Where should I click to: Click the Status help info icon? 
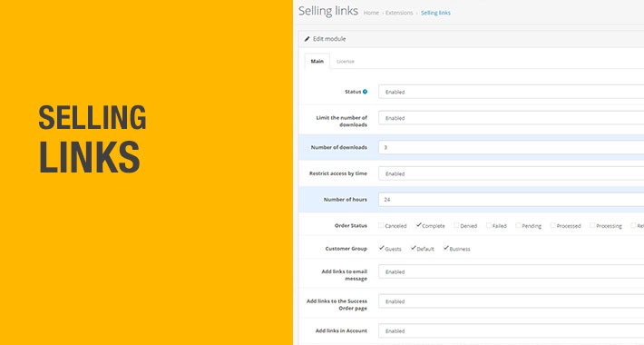click(365, 92)
